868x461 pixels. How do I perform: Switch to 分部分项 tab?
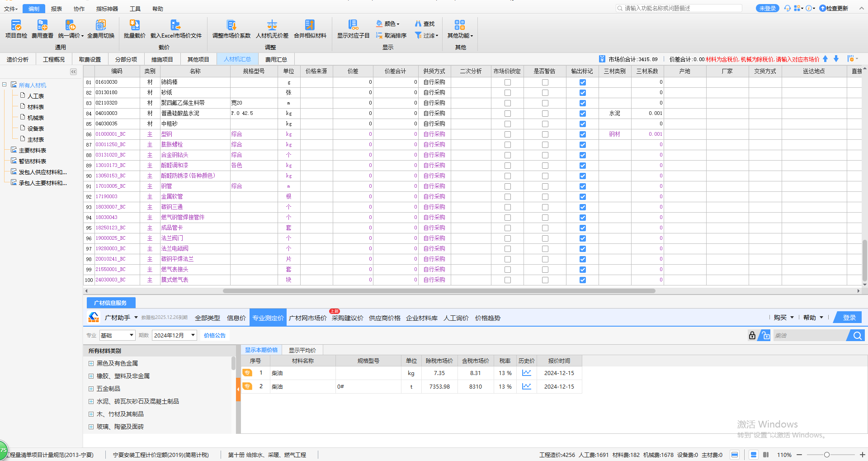(x=126, y=59)
